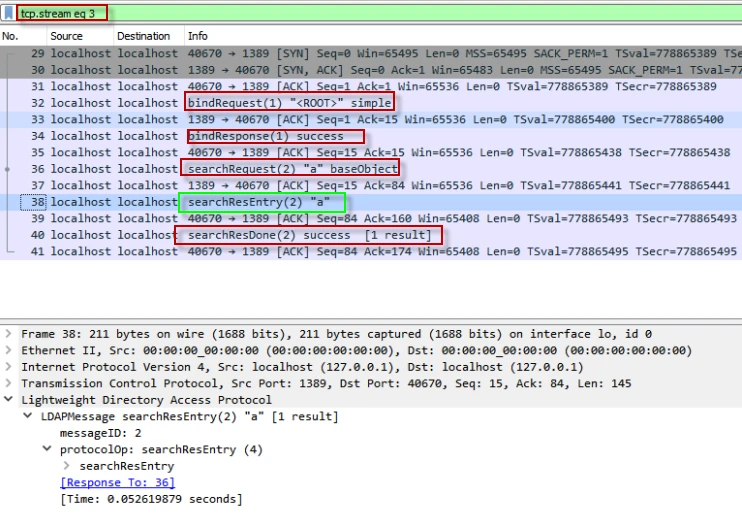This screenshot has width=742, height=517.
Task: Expand the Ethernet II tree node
Action: pos(9,351)
